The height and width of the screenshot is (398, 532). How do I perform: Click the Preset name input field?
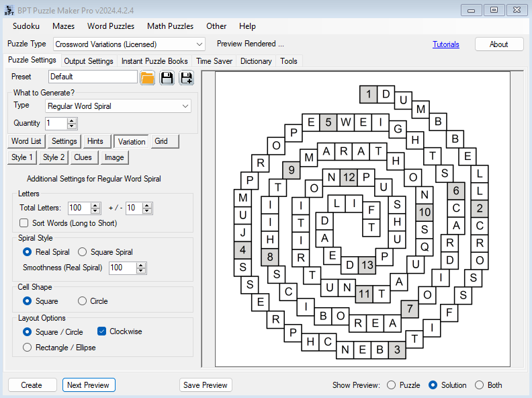point(93,77)
